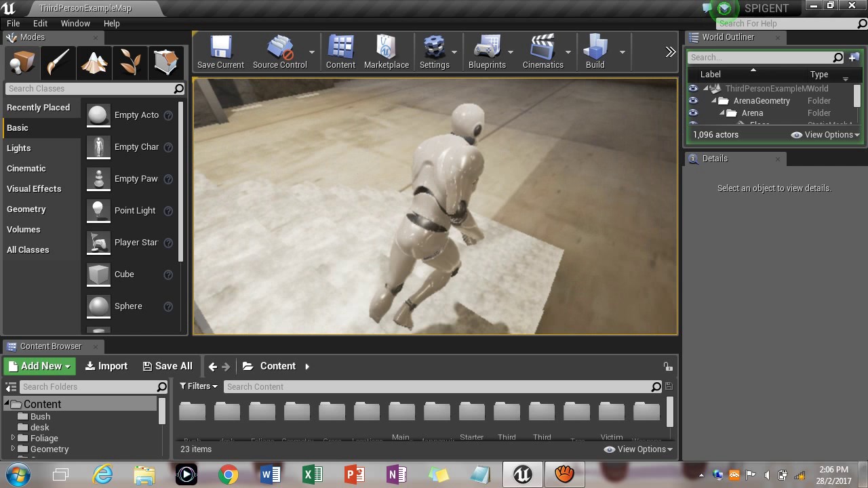The height and width of the screenshot is (488, 868).
Task: Activate the Foliage mode leaf icon
Action: click(x=130, y=63)
